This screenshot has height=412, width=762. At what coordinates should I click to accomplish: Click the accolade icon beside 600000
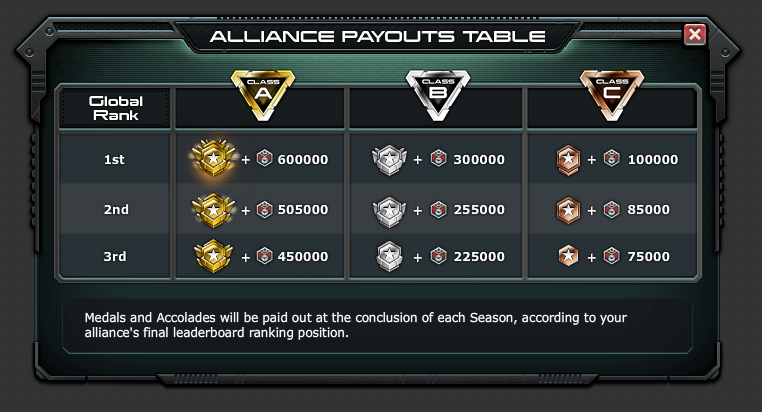pos(264,159)
